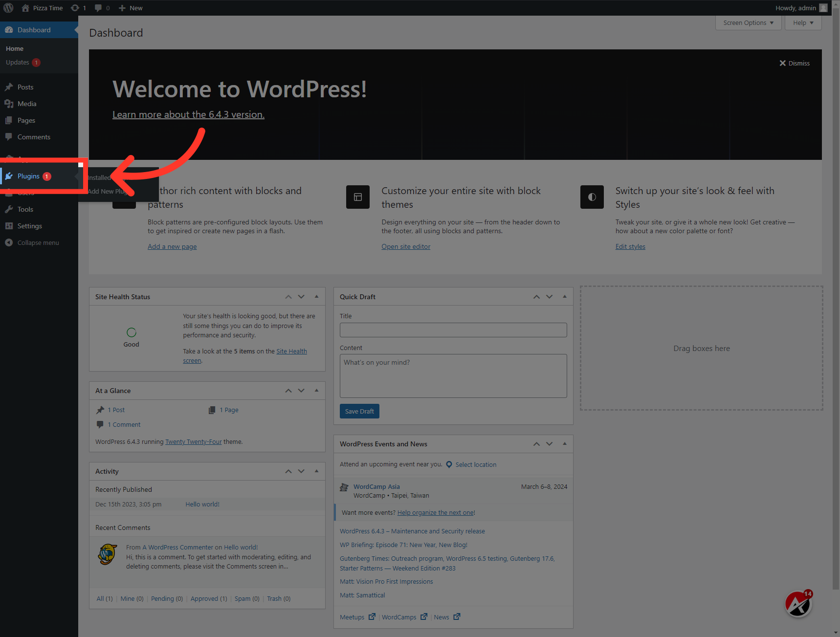
Task: Click the Pages icon in the sidebar
Action: (x=10, y=120)
